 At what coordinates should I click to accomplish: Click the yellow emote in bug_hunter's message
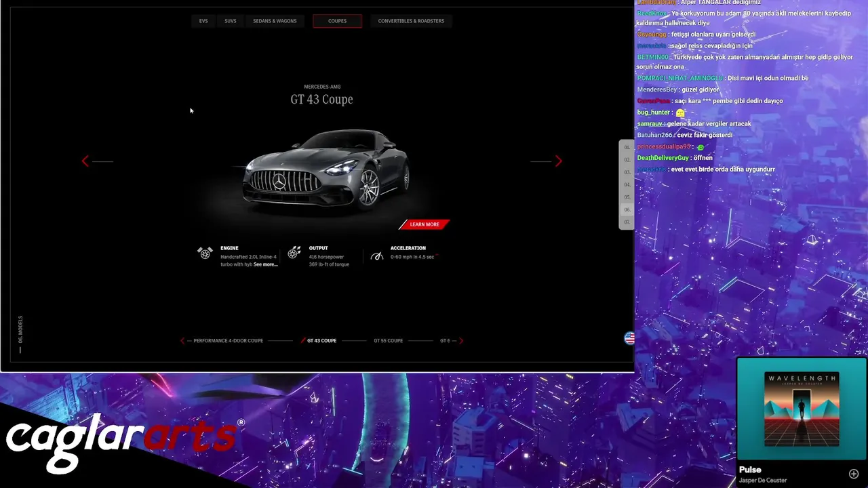pos(680,113)
